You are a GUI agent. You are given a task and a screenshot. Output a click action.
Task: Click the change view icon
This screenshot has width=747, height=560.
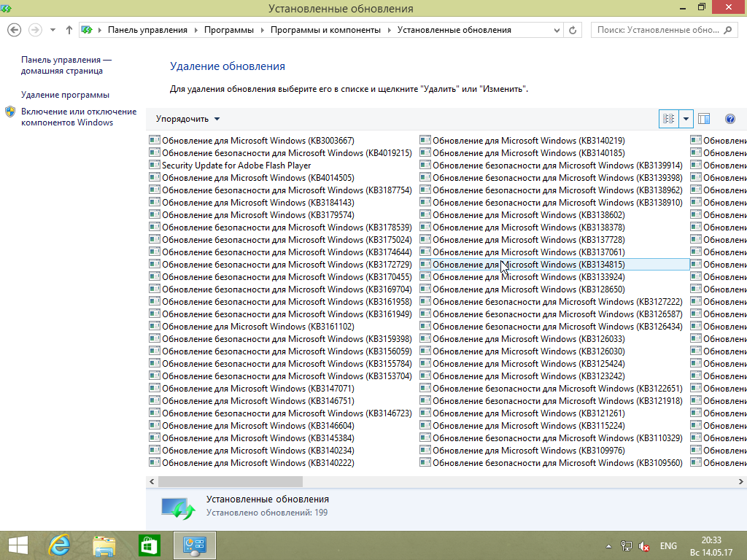coord(668,119)
